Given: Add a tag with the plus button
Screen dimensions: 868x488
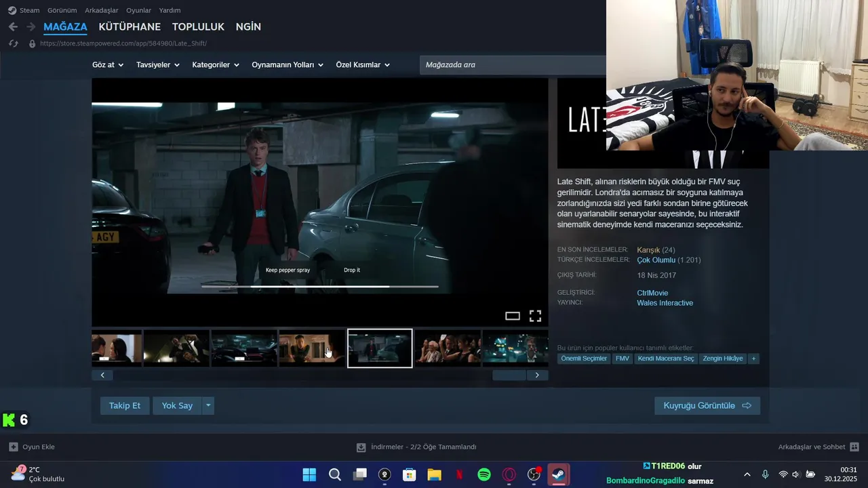Looking at the screenshot, I should pyautogui.click(x=753, y=359).
